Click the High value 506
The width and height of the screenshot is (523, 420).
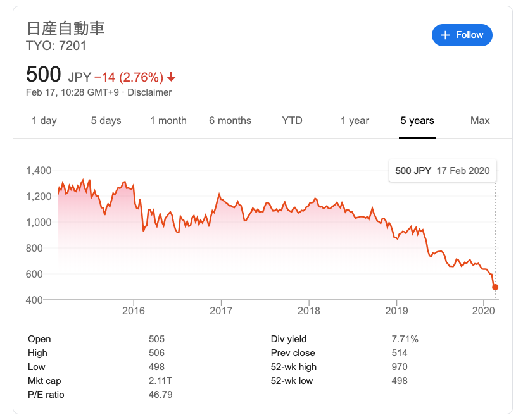pyautogui.click(x=157, y=353)
